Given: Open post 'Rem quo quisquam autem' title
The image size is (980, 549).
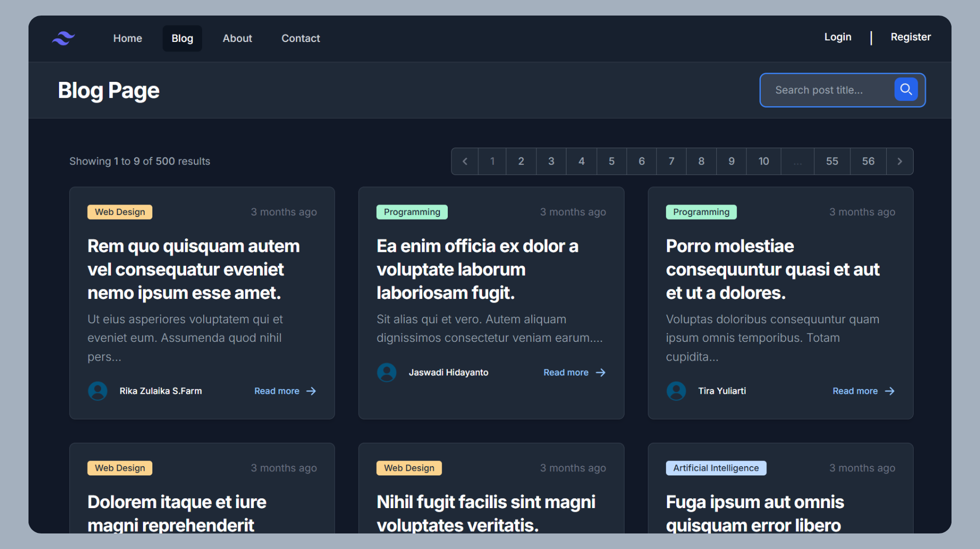Looking at the screenshot, I should [193, 269].
